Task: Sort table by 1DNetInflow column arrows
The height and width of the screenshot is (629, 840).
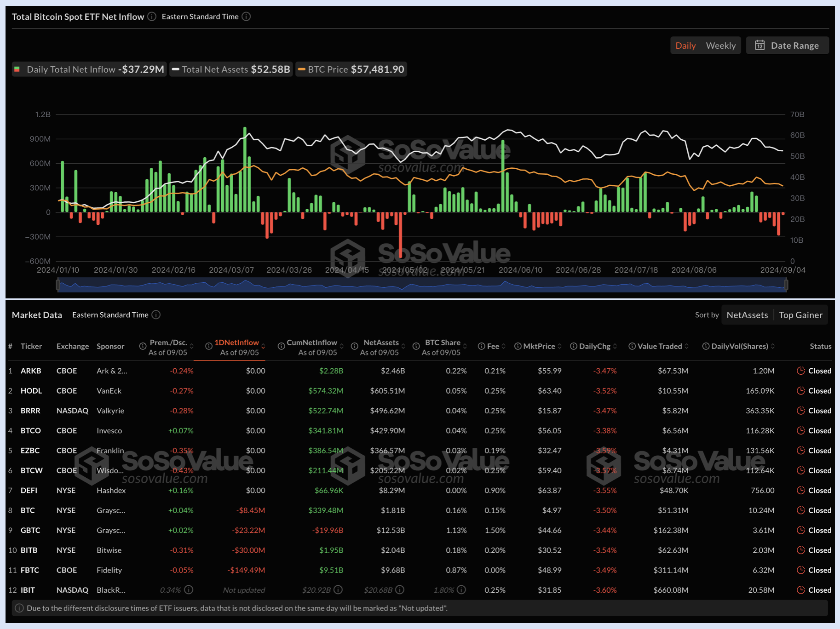Action: click(x=263, y=347)
